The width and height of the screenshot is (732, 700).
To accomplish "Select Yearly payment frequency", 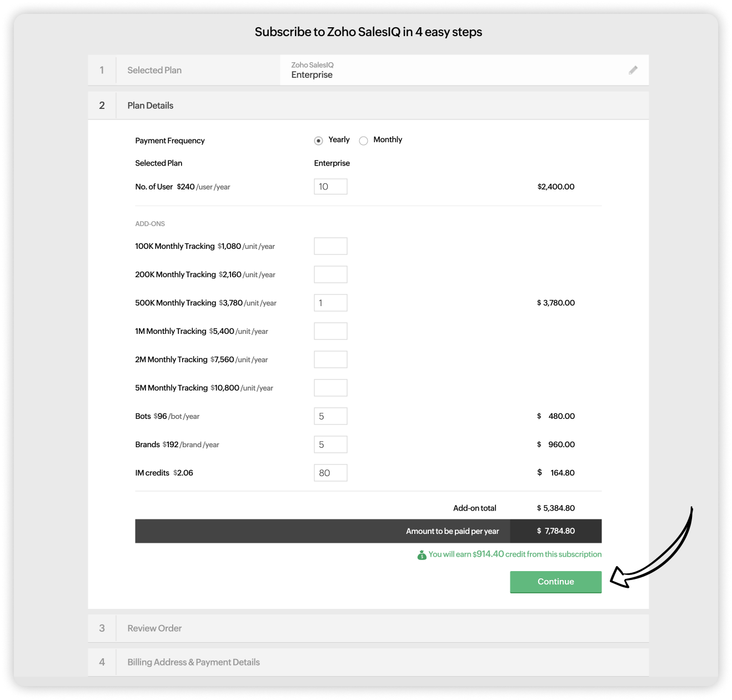I will click(x=318, y=141).
